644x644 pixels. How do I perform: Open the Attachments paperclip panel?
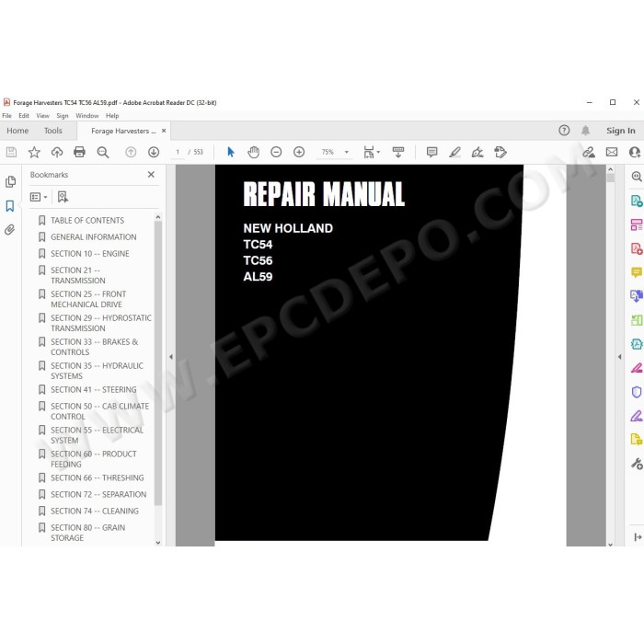(x=10, y=229)
